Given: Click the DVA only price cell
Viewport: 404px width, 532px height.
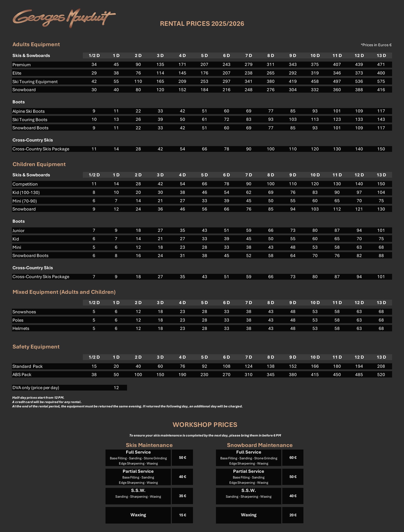Looking at the screenshot, I should pyautogui.click(x=116, y=388).
